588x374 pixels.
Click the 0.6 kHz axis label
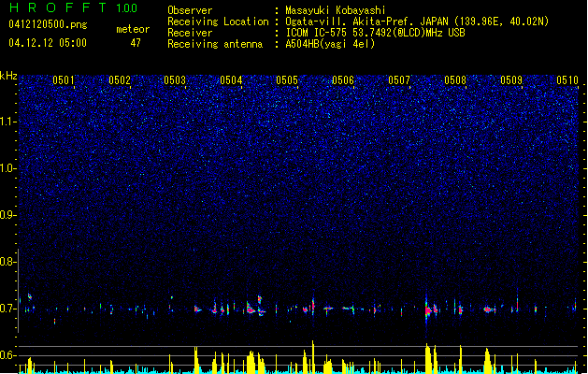[x=8, y=355]
